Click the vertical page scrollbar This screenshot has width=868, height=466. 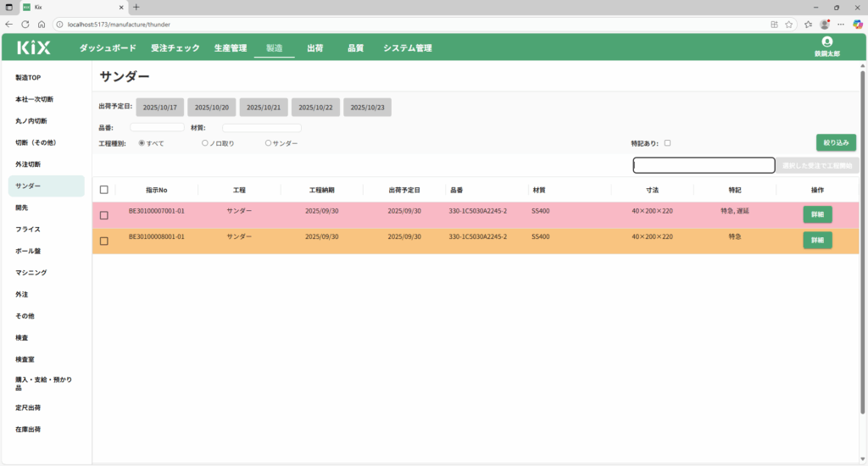click(x=863, y=254)
